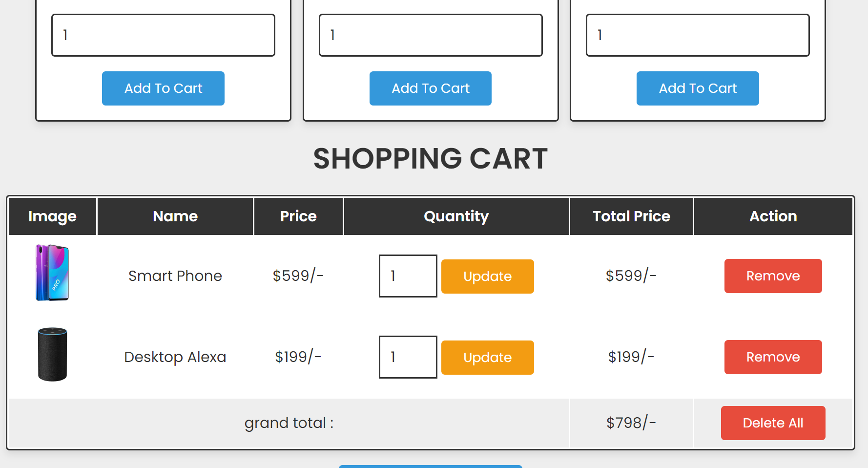Remove Desktop Alexa from the cart

point(773,357)
